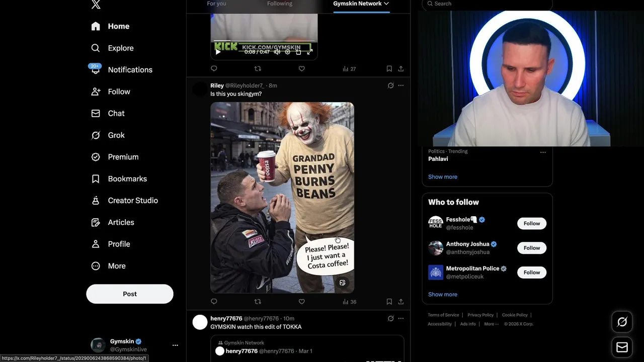
Task: View analytics showing 36 views
Action: (349, 302)
